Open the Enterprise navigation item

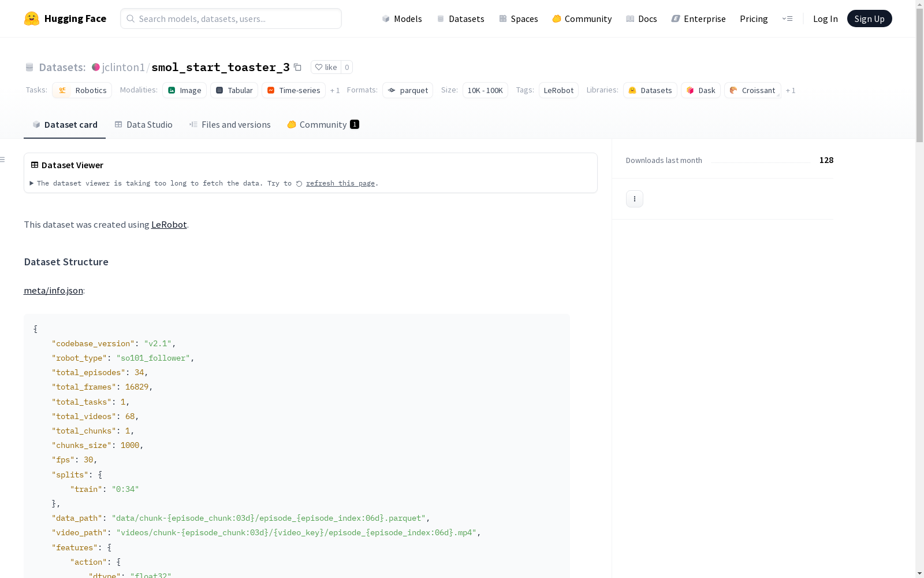coord(699,18)
